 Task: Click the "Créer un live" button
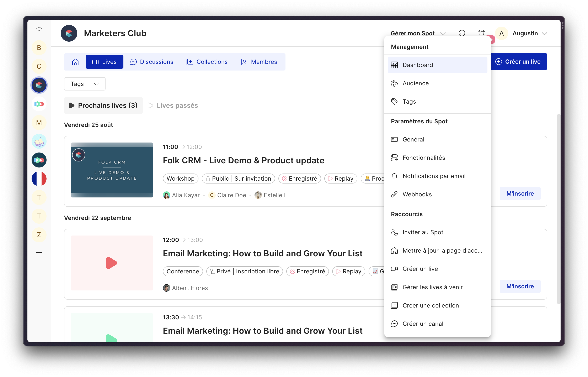coord(519,61)
